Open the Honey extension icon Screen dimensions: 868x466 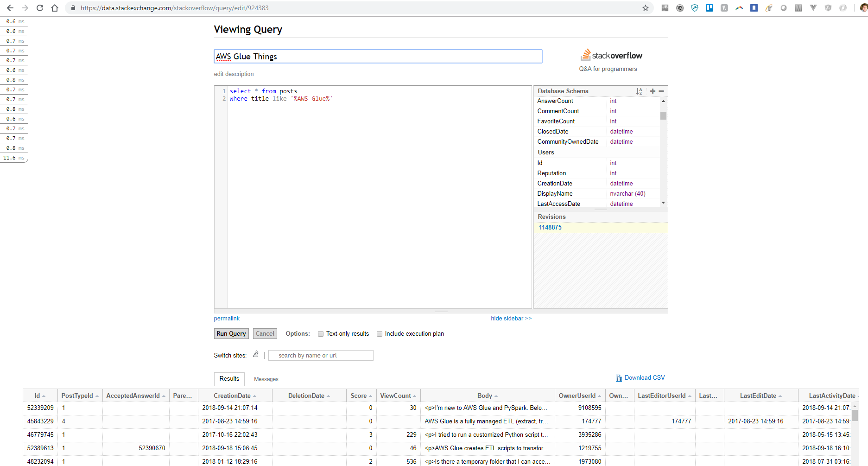tap(724, 8)
